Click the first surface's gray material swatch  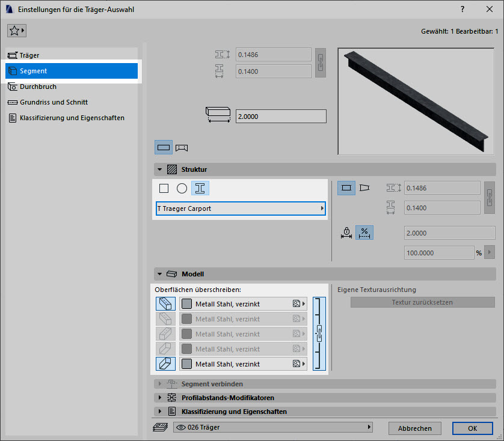tap(187, 303)
